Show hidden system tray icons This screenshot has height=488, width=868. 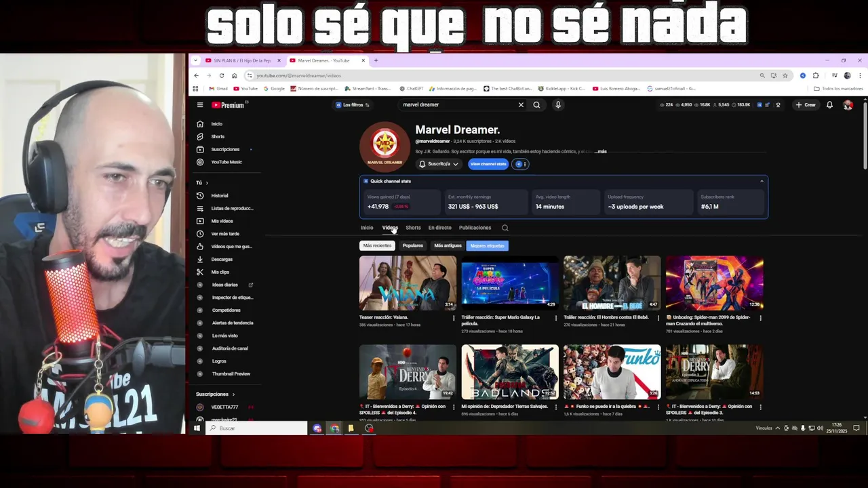(778, 428)
